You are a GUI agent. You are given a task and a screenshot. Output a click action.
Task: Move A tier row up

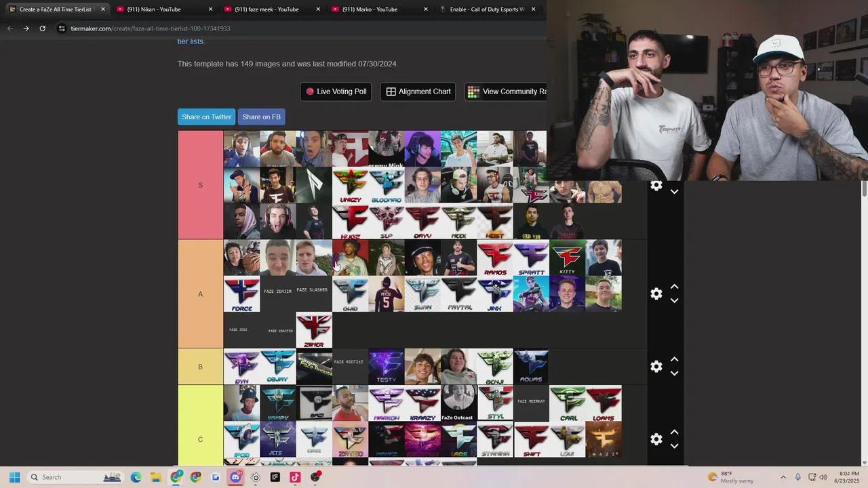pos(674,287)
